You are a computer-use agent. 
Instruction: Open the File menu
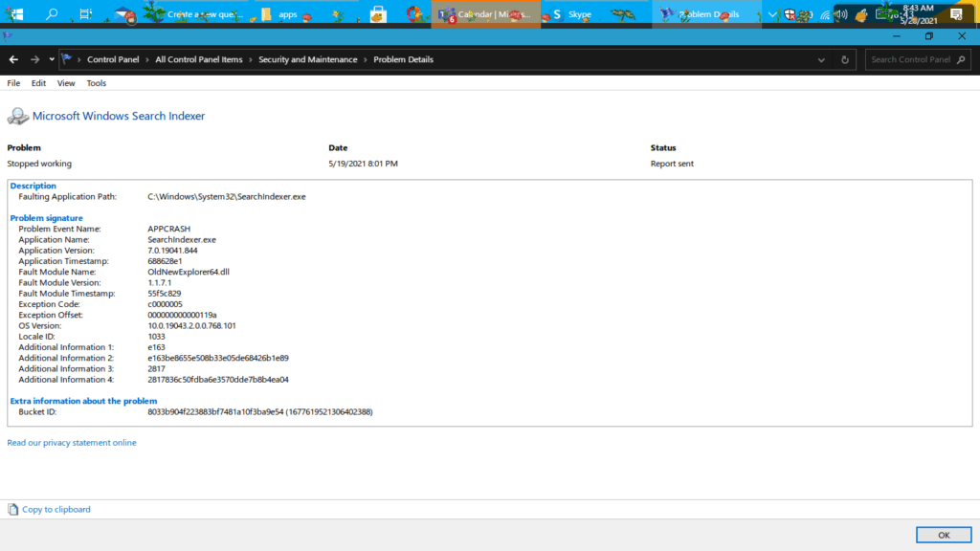coord(13,83)
